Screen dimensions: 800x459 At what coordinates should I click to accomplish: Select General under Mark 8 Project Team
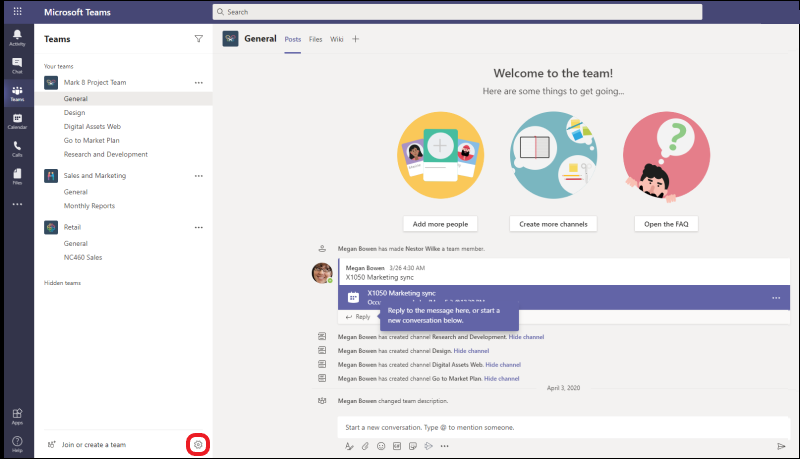pyautogui.click(x=123, y=98)
